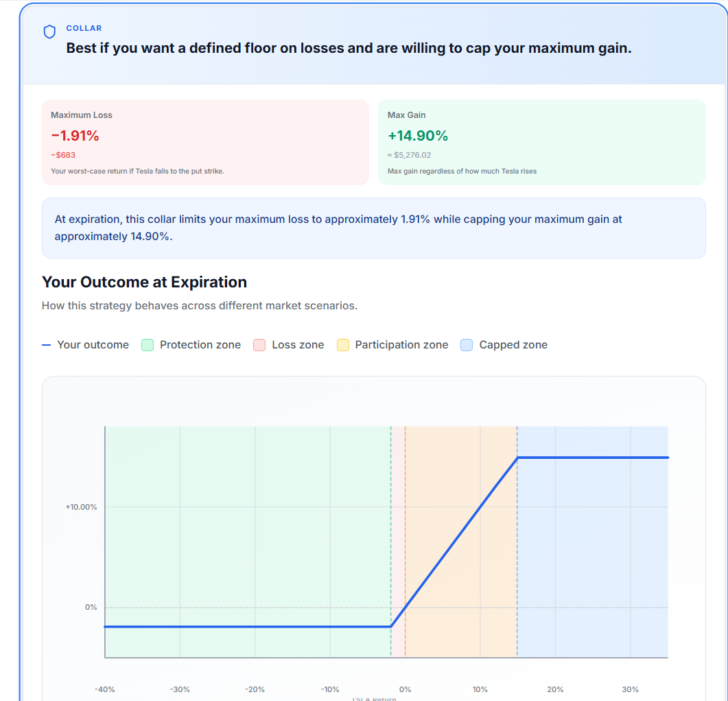The width and height of the screenshot is (728, 701).
Task: Click the -10% x-axis label
Action: click(330, 689)
